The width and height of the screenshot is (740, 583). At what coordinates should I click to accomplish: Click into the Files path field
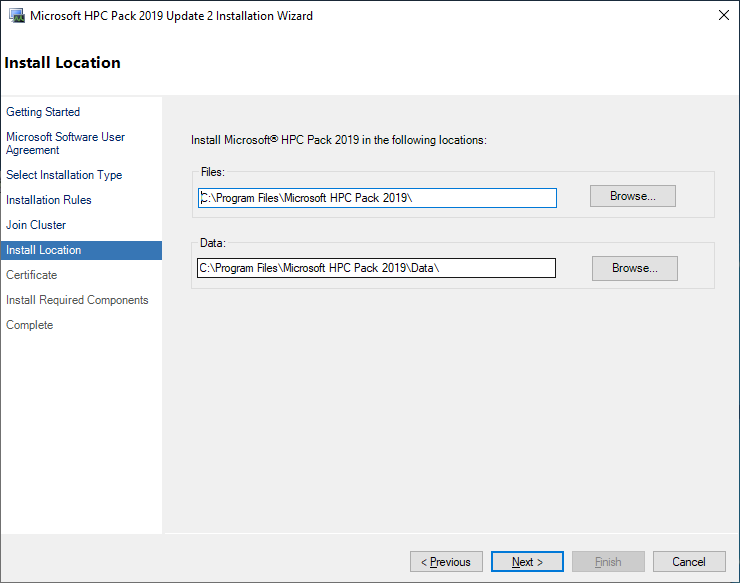point(377,198)
